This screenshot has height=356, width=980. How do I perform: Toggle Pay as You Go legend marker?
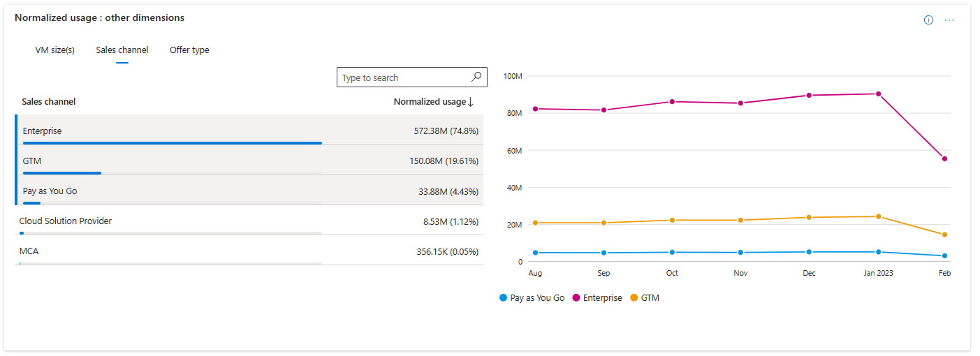[504, 298]
